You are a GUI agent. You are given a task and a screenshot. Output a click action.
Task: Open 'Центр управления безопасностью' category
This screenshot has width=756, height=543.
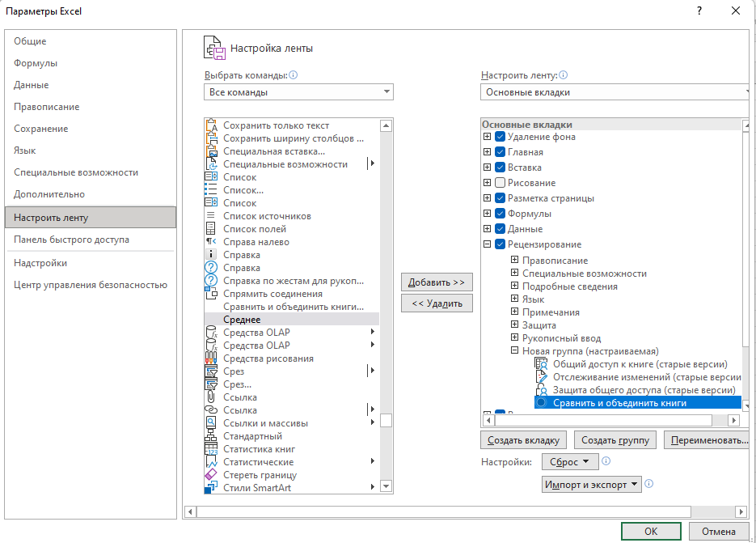pyautogui.click(x=91, y=285)
